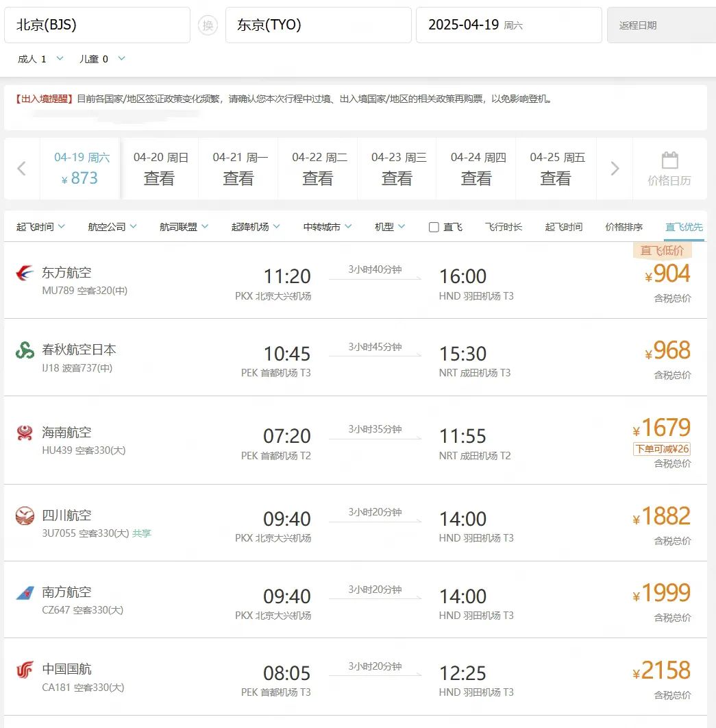The width and height of the screenshot is (716, 728).
Task: Click the Spring Airlines Japan logo
Action: point(25,350)
